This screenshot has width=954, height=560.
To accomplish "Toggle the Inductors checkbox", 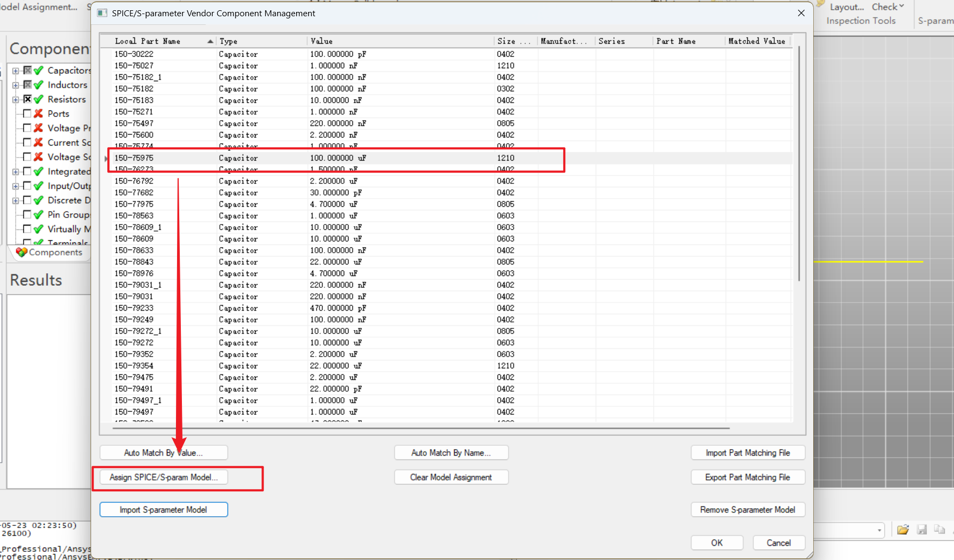I will click(x=27, y=85).
